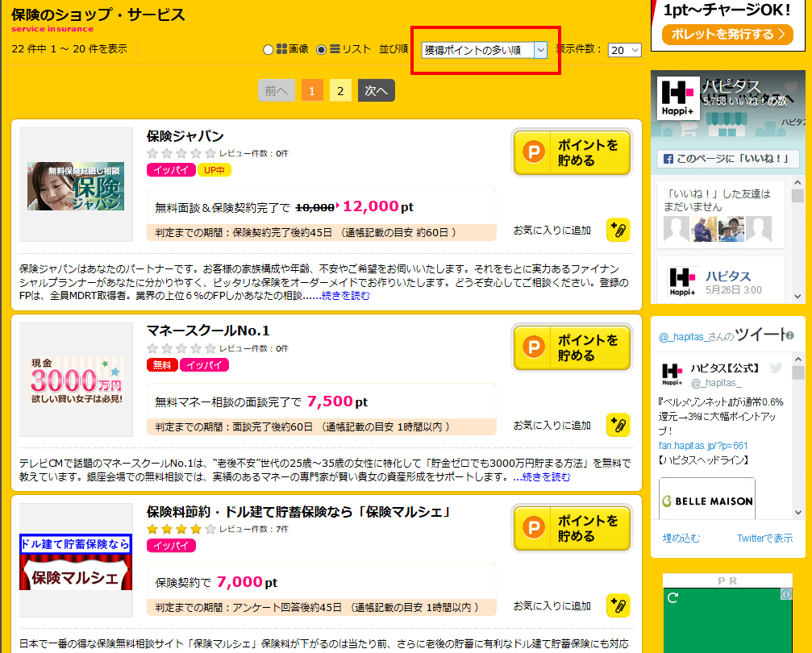
Task: Click ポイントを貯める for 保険ジャパン
Action: [x=572, y=152]
